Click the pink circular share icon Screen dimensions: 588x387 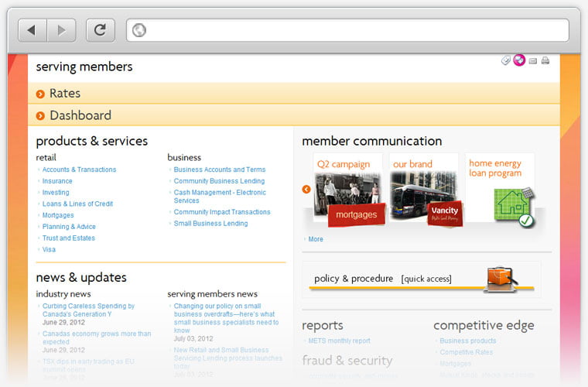[x=519, y=60]
